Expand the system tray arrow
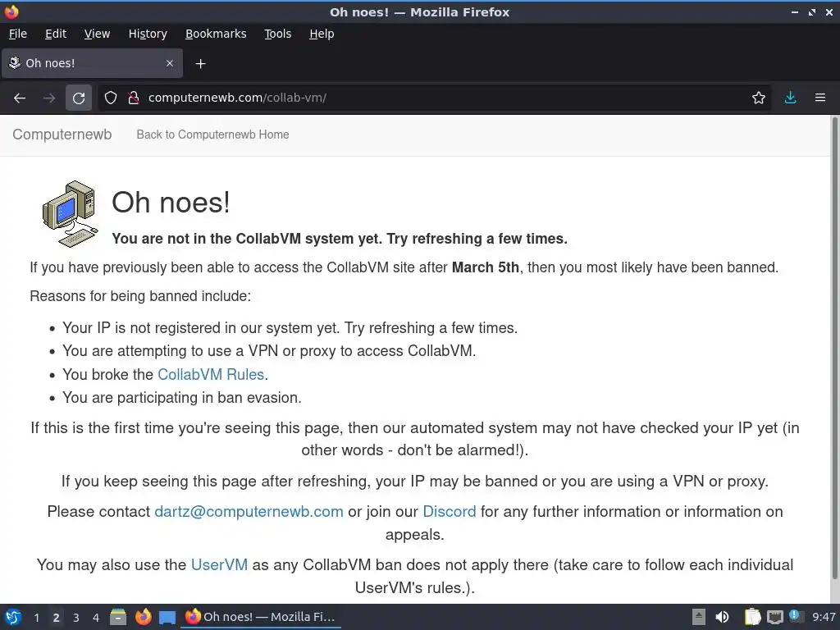Viewport: 840px width, 630px height. (699, 617)
